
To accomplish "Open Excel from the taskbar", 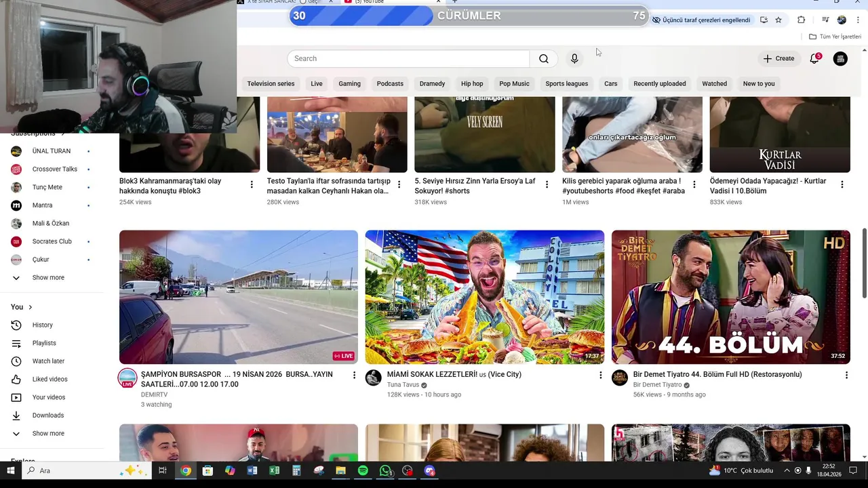I will click(274, 470).
